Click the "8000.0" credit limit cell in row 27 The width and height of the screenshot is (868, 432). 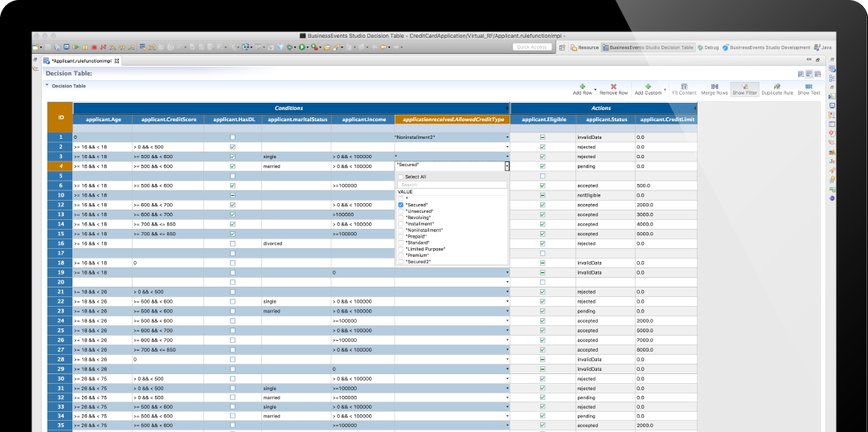[x=666, y=349]
